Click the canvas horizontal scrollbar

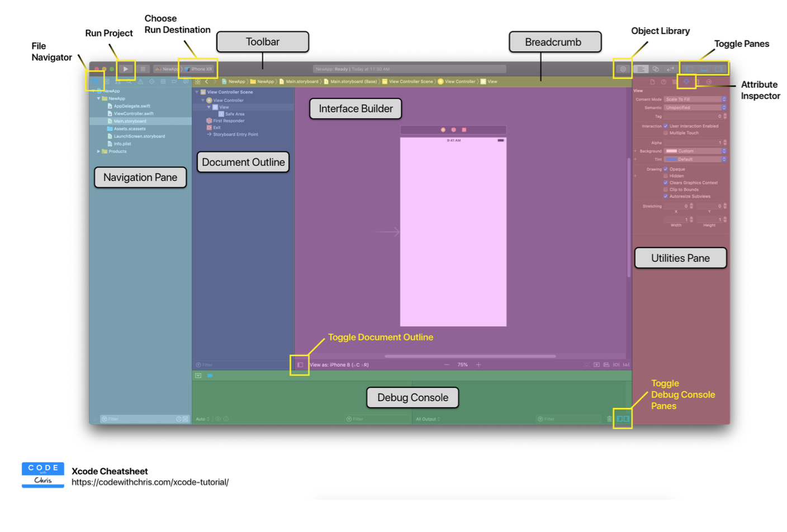coord(470,356)
